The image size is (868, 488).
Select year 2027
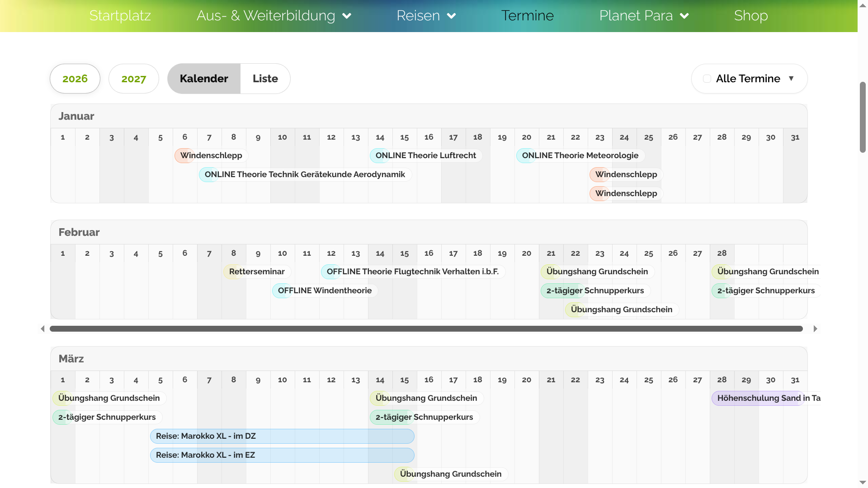tap(134, 79)
